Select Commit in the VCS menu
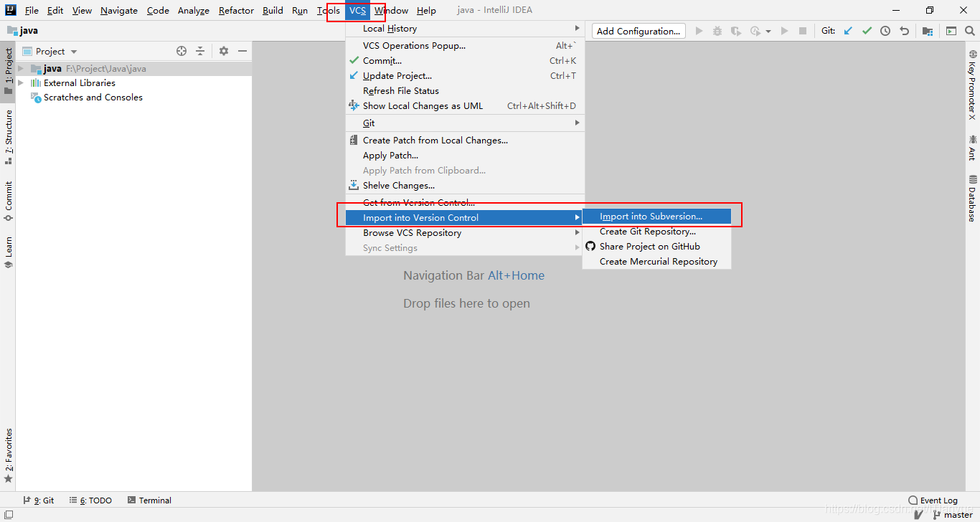The height and width of the screenshot is (522, 980). (x=465, y=60)
